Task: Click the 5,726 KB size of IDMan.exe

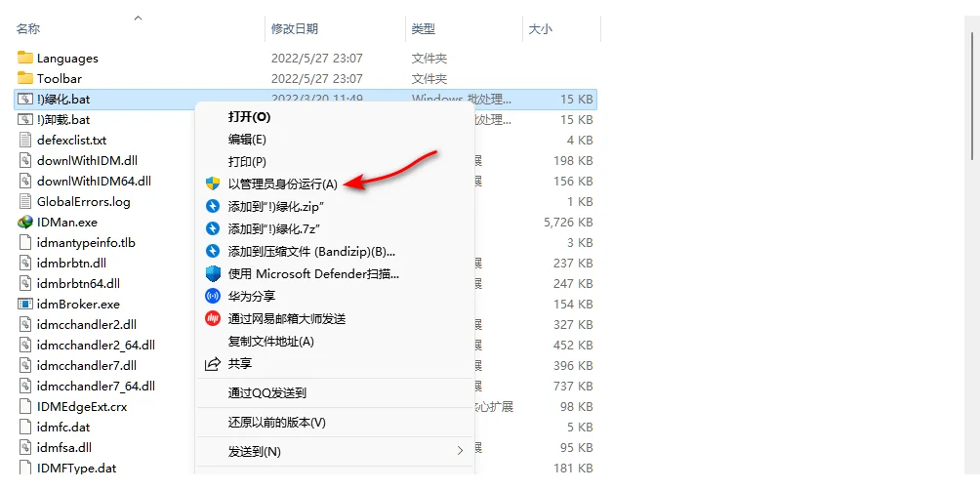Action: tap(568, 222)
